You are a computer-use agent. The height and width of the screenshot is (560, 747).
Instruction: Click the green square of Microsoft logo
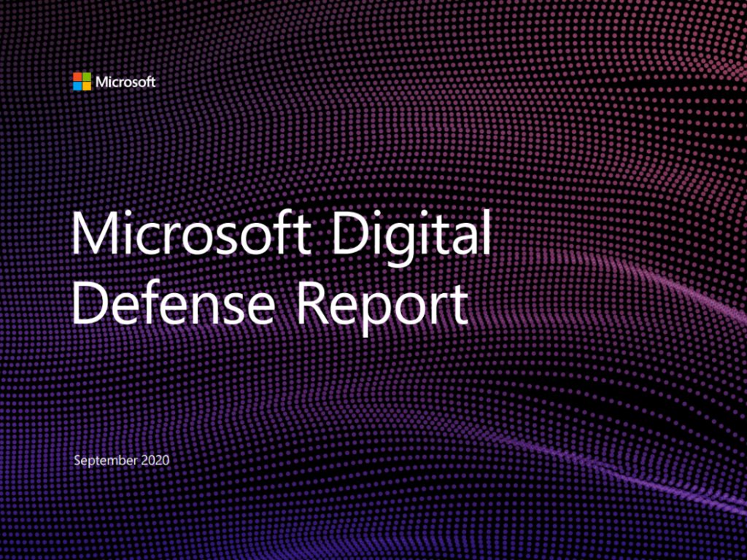pyautogui.click(x=87, y=77)
